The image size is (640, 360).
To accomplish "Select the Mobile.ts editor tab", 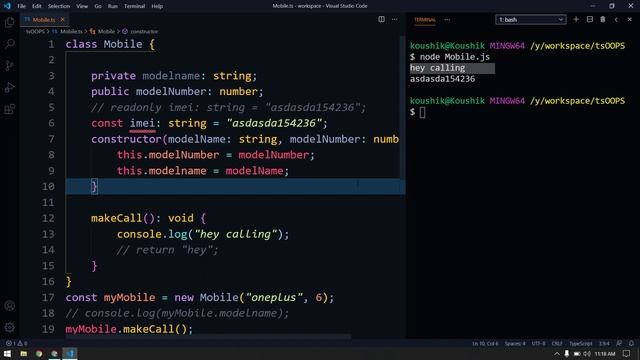I will click(x=44, y=20).
